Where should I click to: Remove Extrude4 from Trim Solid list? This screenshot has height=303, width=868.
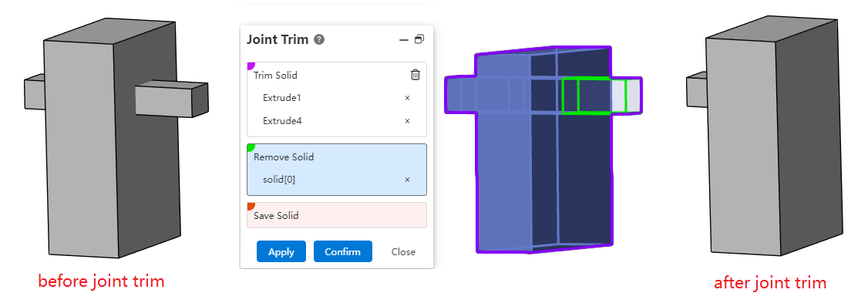tap(408, 121)
